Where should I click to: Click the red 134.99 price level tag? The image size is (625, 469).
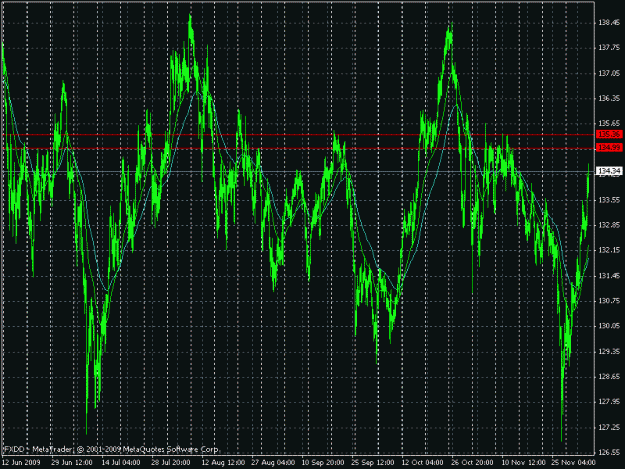click(609, 148)
